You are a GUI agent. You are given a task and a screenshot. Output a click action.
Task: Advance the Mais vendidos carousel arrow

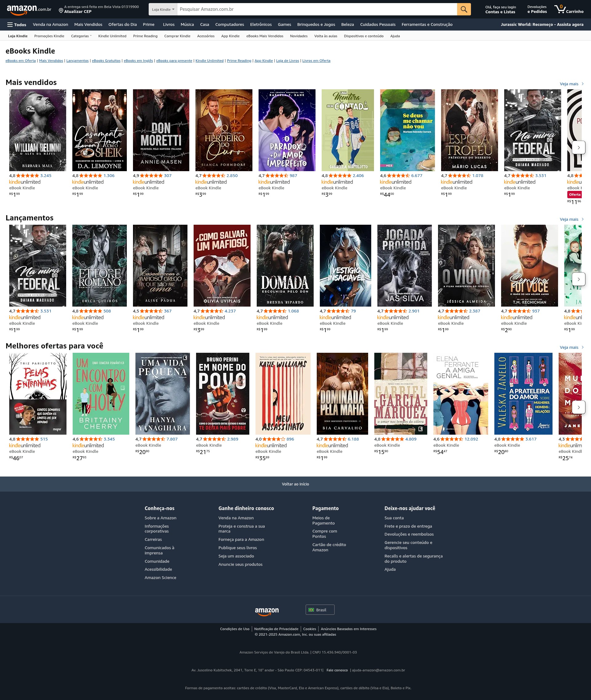[x=578, y=147]
